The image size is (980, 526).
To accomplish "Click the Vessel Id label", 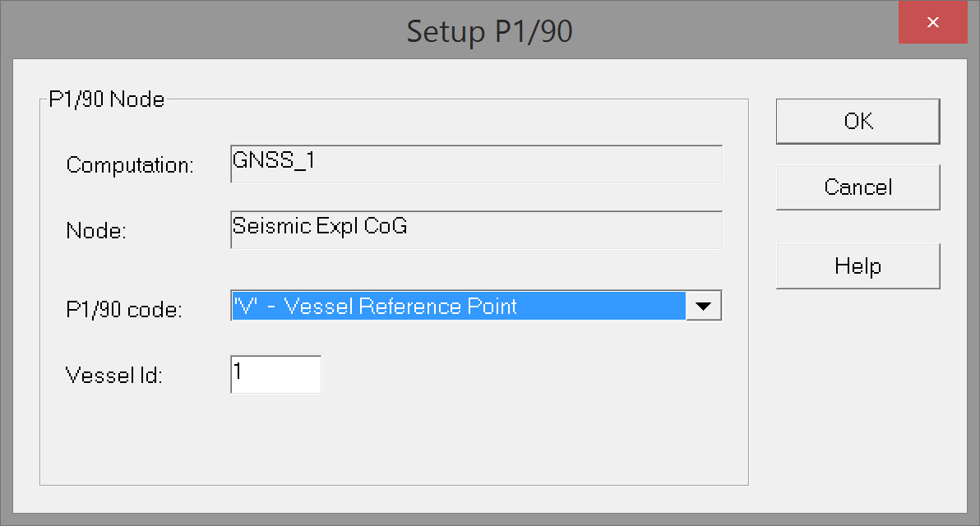I will pos(114,376).
